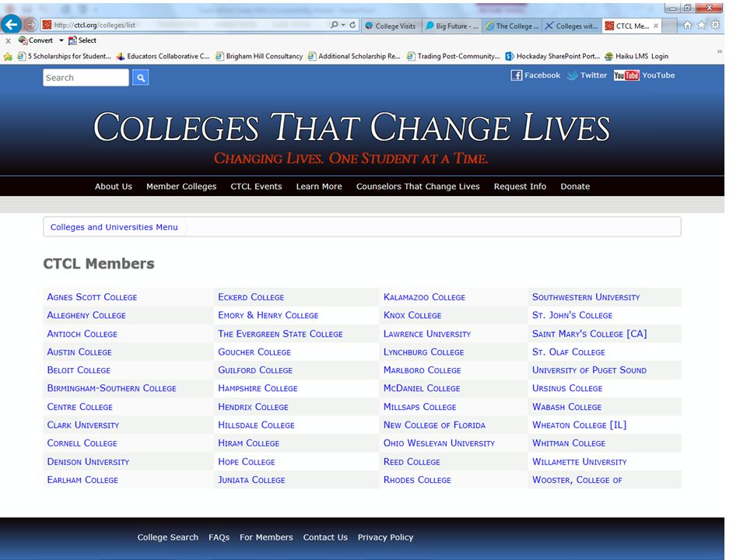Open the Eckerd College link

click(251, 297)
